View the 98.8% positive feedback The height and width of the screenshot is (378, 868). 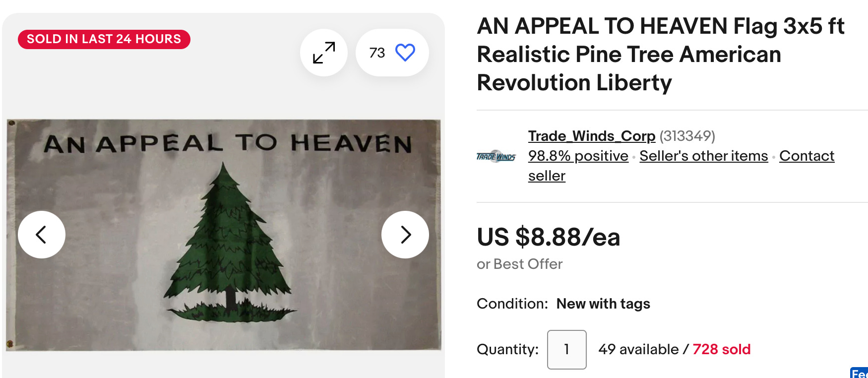click(x=578, y=156)
